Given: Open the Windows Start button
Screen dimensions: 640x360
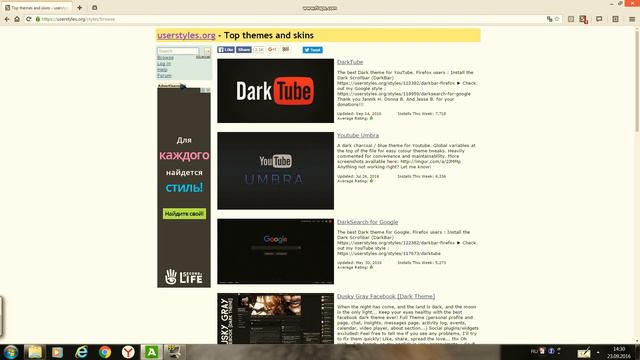Looking at the screenshot, I should (x=11, y=352).
